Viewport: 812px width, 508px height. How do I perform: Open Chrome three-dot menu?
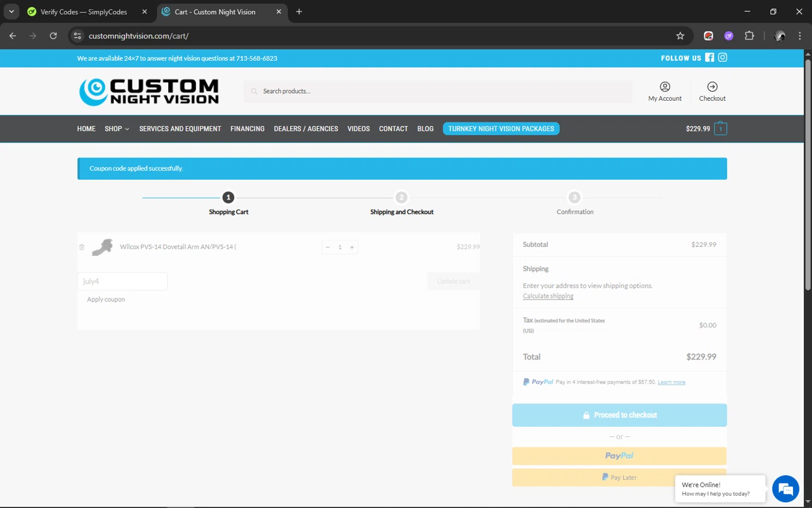(x=800, y=36)
